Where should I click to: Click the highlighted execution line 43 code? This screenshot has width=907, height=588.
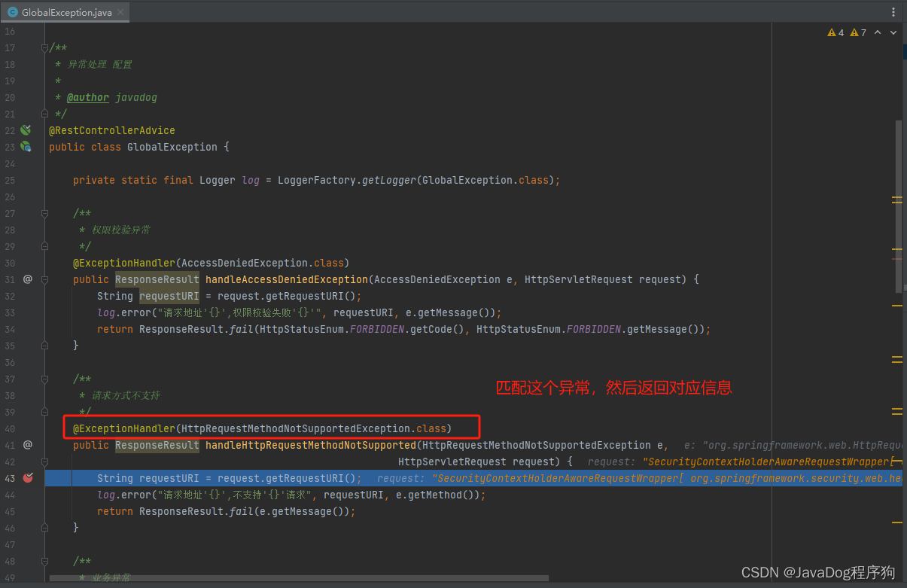[230, 478]
